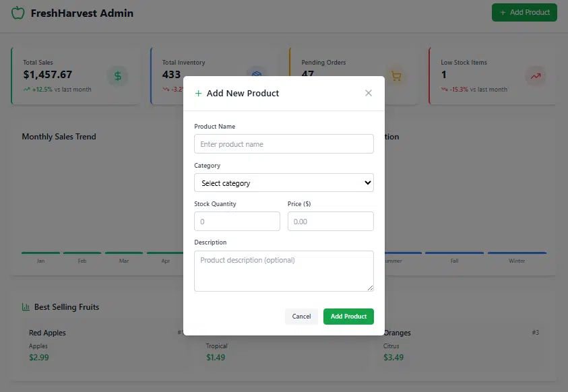Screen dimensions: 568x392
Task: Close the Add New Product dialog
Action: click(369, 93)
